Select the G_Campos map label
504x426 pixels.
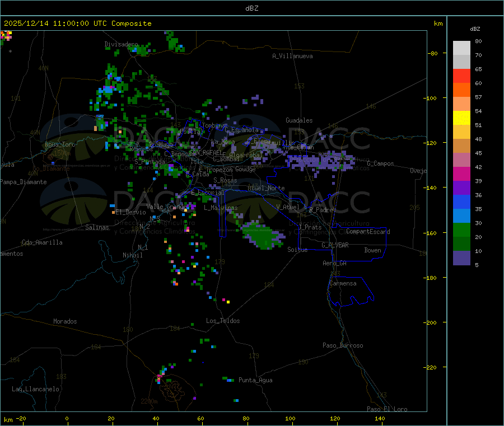coord(380,163)
